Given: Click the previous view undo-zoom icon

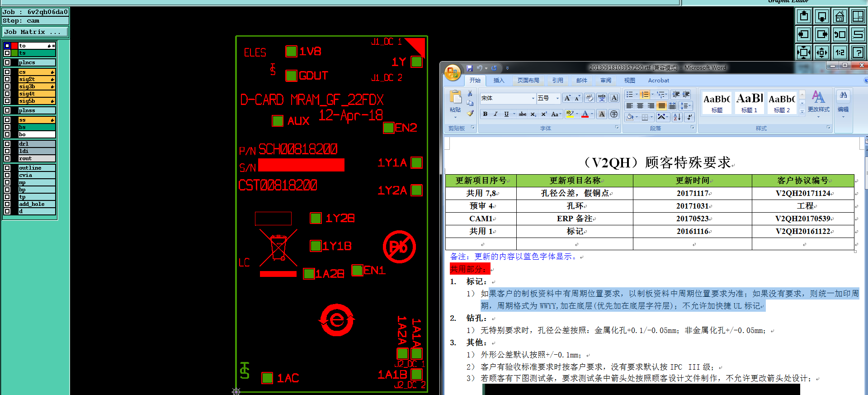Looking at the screenshot, I should click(840, 34).
